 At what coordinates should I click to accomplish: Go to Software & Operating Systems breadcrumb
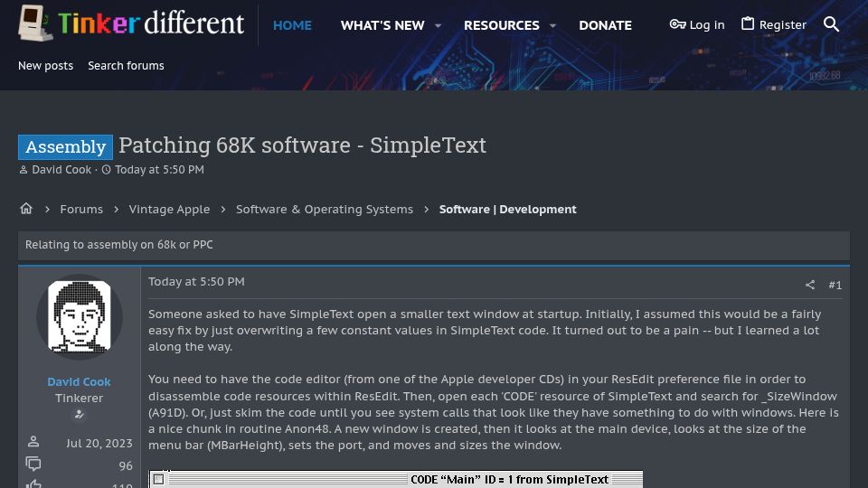325,209
